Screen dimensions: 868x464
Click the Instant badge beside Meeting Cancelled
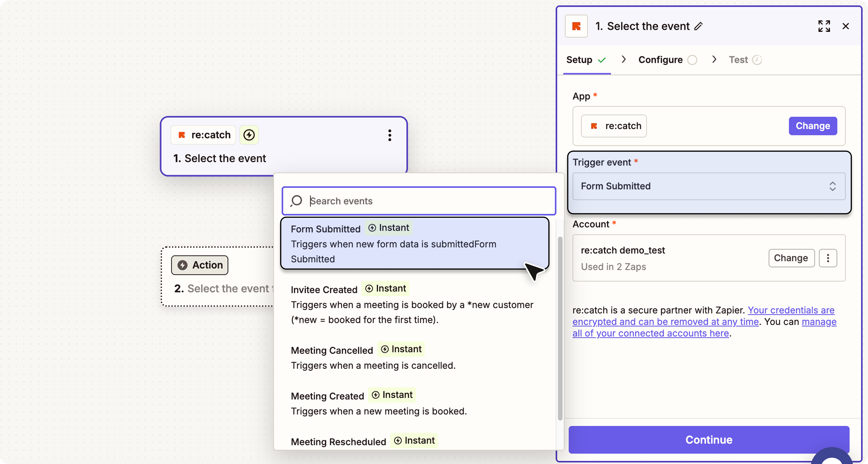pyautogui.click(x=401, y=349)
